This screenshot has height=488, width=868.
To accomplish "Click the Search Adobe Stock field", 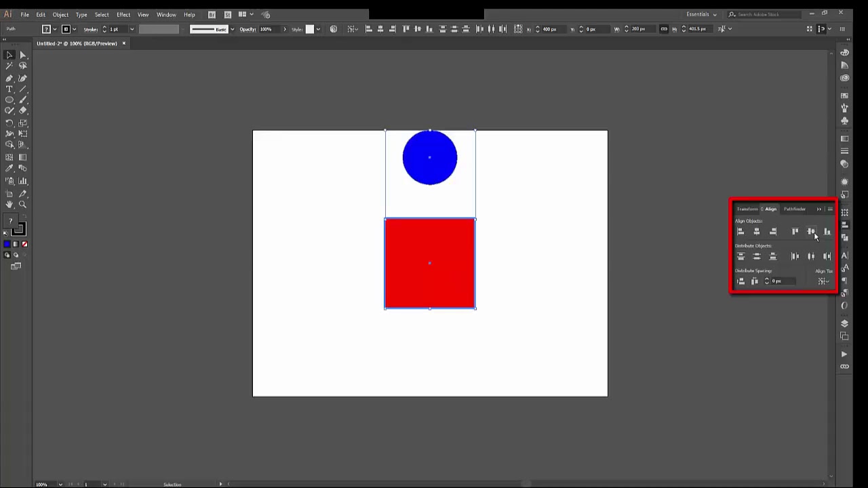I will point(765,14).
